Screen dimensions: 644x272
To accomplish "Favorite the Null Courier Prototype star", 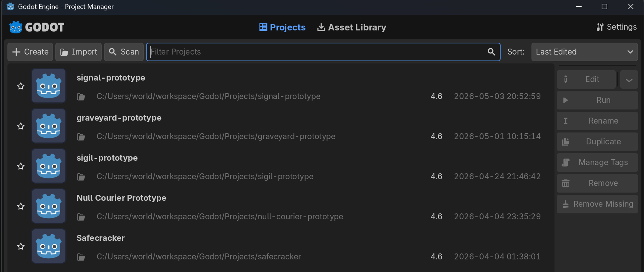I will (x=21, y=206).
